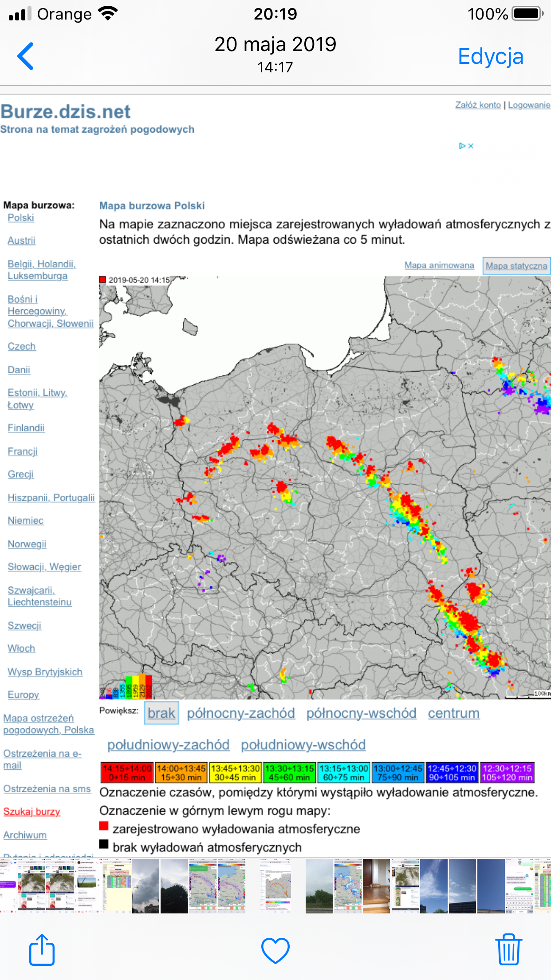551x980 pixels.
Task: Zoom map to północny-zachód
Action: click(240, 713)
